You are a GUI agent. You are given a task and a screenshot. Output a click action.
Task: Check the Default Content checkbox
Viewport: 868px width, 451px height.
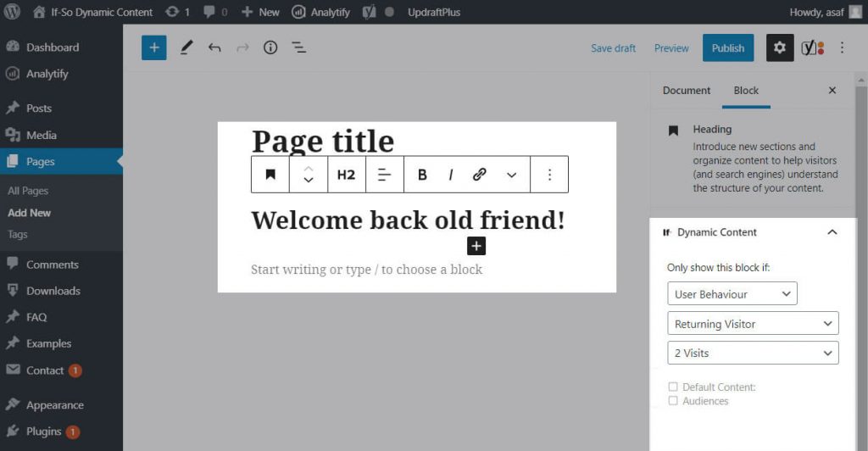(x=672, y=387)
